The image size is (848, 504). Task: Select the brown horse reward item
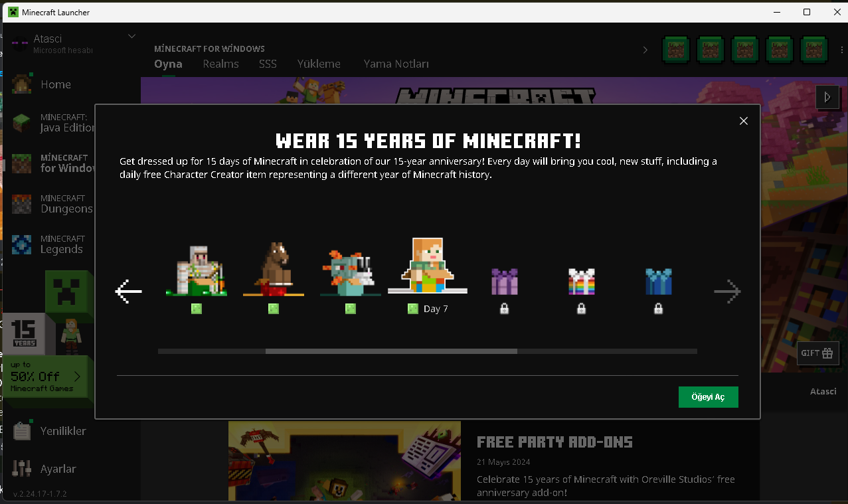pos(274,268)
